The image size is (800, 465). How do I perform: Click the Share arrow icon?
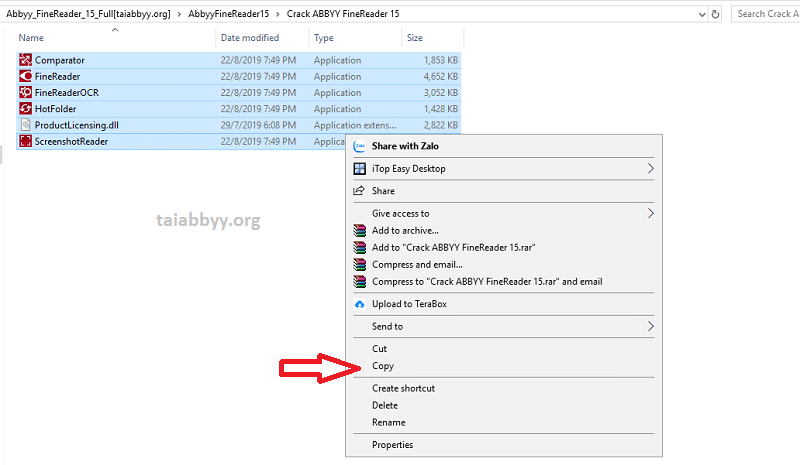coord(359,190)
